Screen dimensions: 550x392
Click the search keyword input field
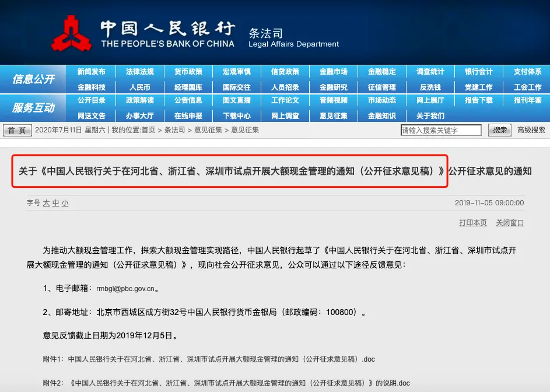pyautogui.click(x=441, y=130)
